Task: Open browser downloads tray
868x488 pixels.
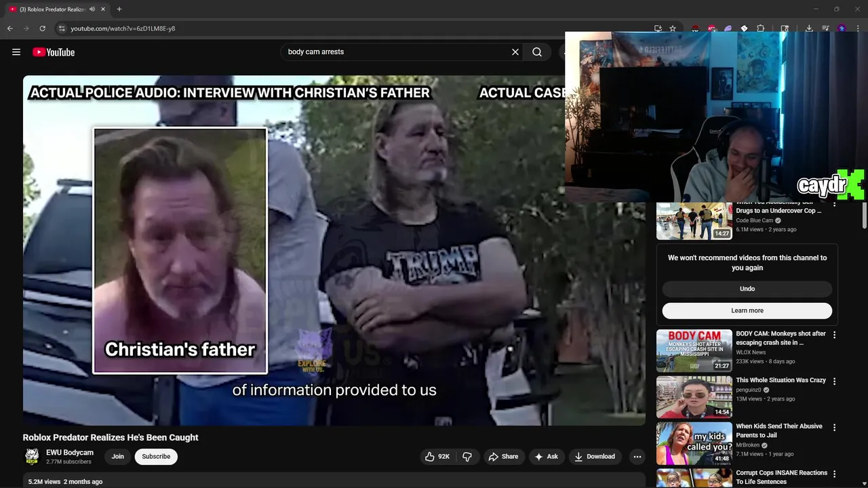Action: pos(809,28)
